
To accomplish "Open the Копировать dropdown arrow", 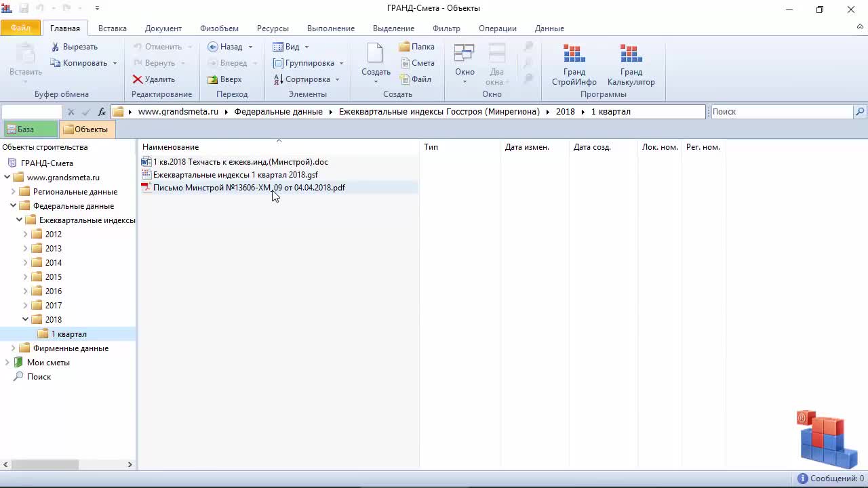I will point(115,63).
